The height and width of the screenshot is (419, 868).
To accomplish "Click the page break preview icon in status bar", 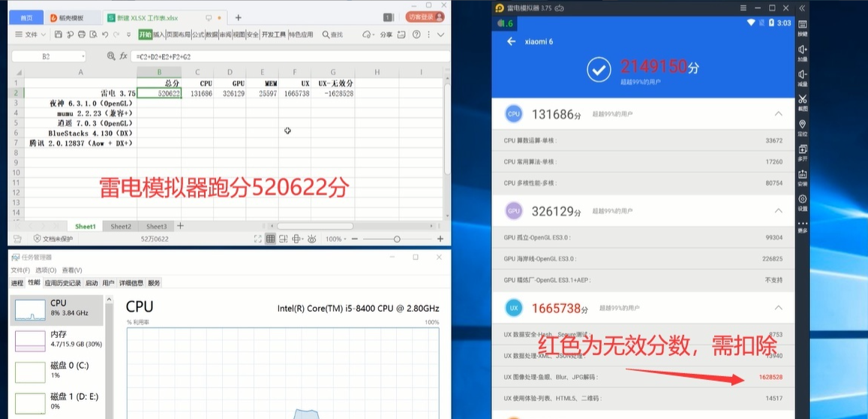I will tap(283, 239).
